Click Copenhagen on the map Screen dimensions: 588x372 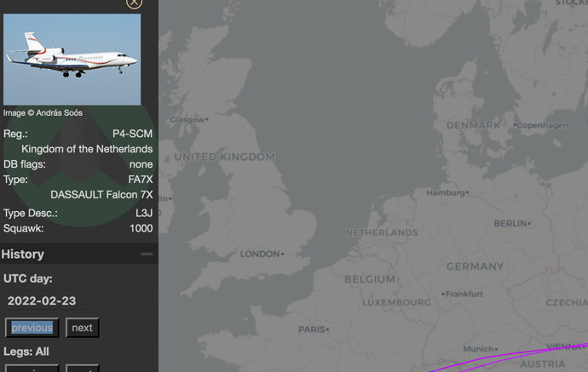542,126
